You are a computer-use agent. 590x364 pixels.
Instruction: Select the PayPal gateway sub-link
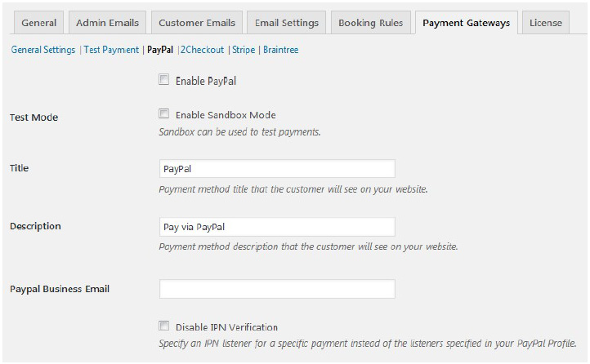point(160,50)
